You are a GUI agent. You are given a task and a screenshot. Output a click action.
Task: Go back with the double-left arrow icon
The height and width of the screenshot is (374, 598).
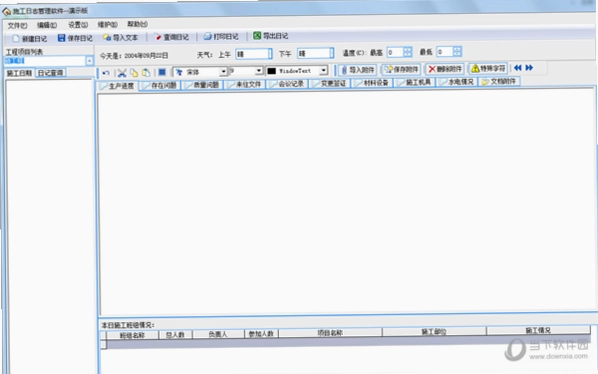pyautogui.click(x=518, y=68)
